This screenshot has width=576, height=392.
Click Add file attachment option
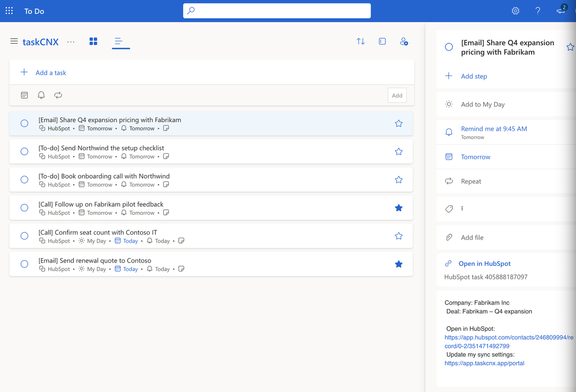click(472, 238)
